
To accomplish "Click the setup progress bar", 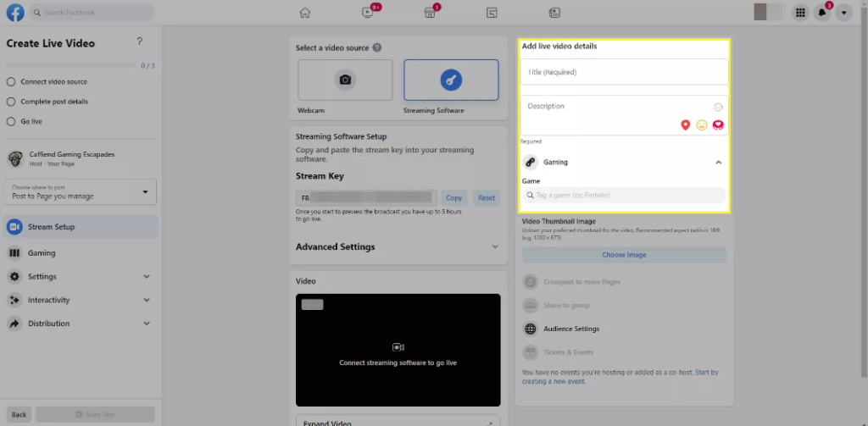I will (x=71, y=65).
